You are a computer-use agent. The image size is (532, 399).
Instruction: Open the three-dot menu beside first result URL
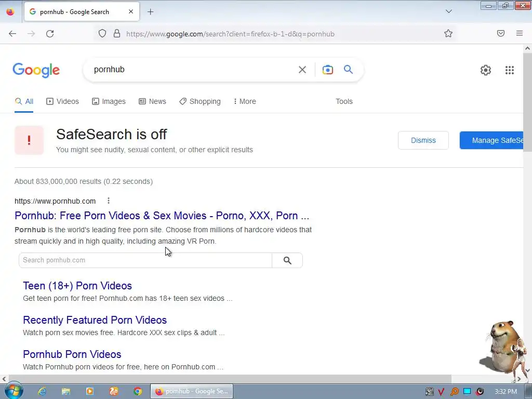tap(109, 201)
